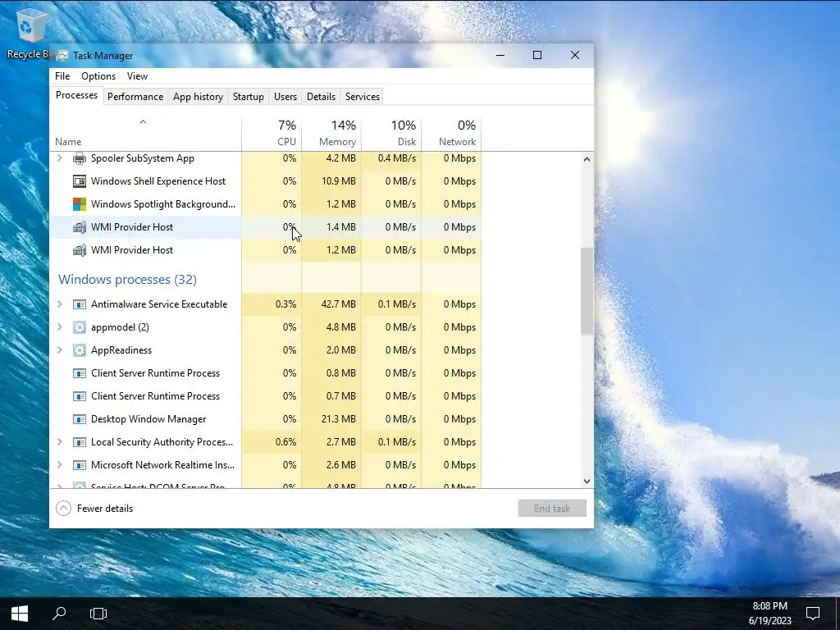This screenshot has height=630, width=840.
Task: Click the Antimalware Service Executable icon
Action: tap(80, 304)
